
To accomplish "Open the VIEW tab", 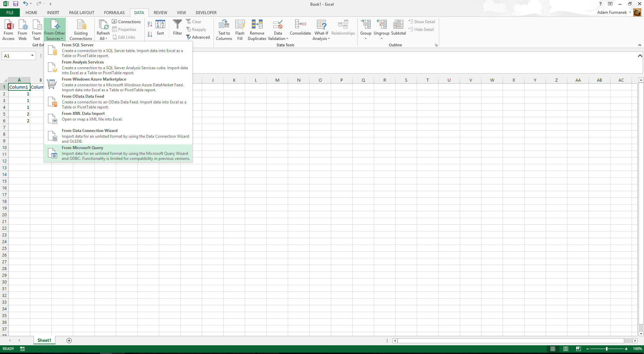I will tap(181, 13).
